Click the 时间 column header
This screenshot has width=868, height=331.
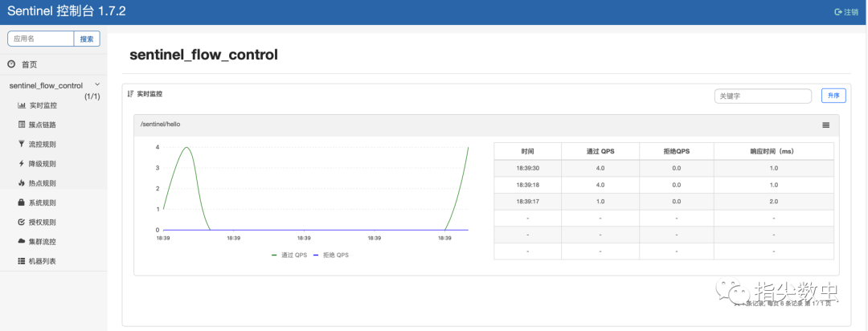[527, 151]
